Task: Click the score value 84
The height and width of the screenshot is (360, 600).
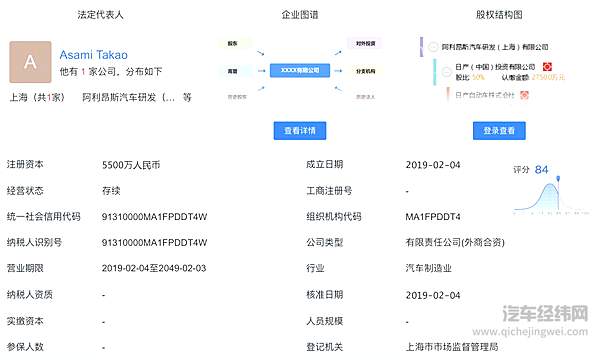Action: [x=541, y=169]
